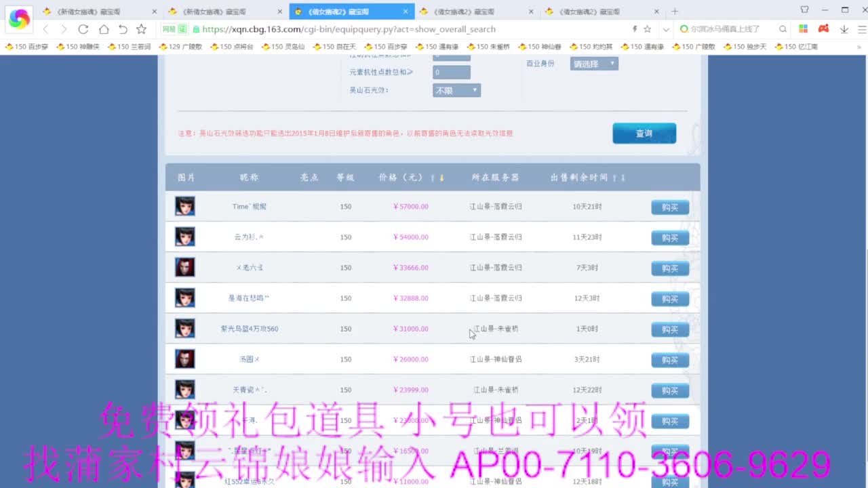The image size is (868, 488).
Task: Click the magnifier icon in the search box
Action: [x=782, y=29]
